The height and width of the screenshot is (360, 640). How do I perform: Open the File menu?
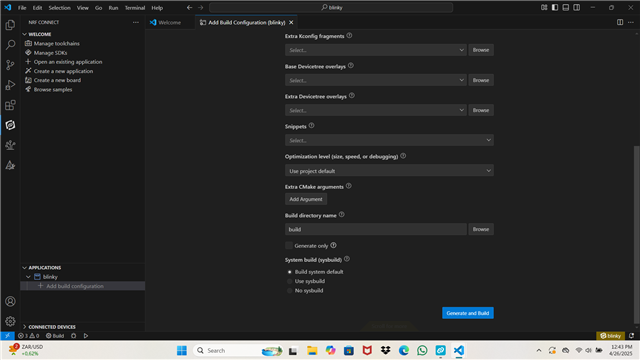[x=22, y=7]
